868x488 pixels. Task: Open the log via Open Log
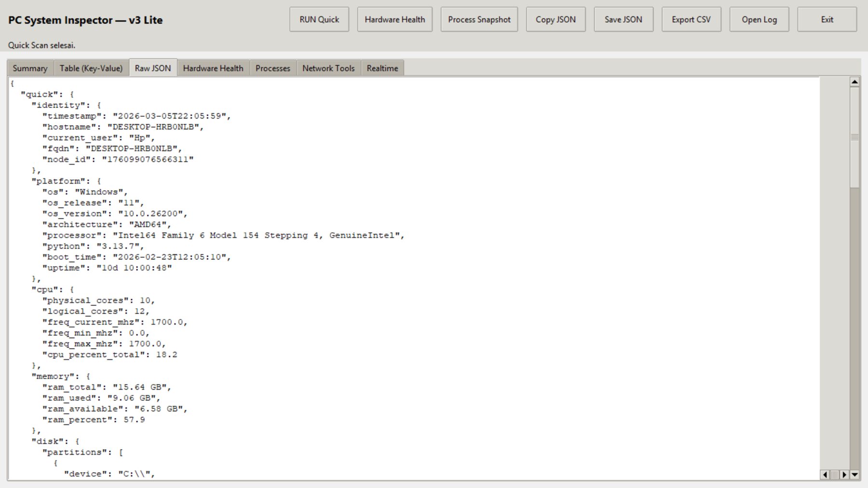pos(759,20)
